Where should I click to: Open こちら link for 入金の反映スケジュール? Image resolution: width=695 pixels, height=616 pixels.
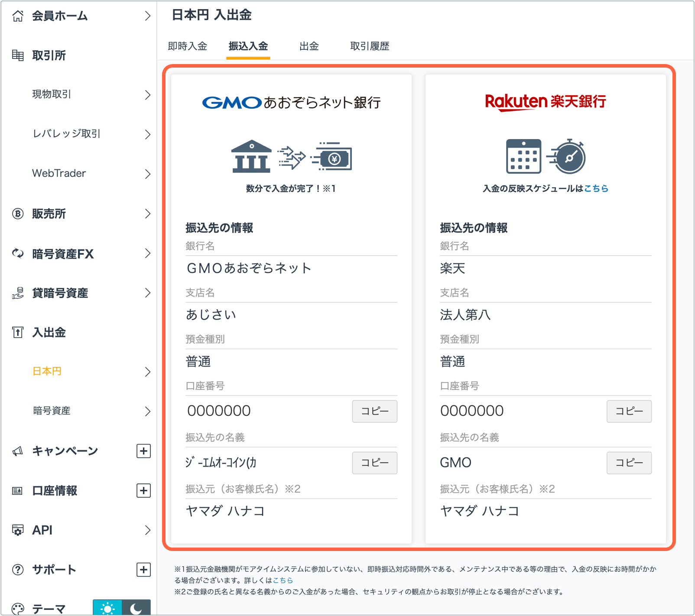tap(596, 188)
